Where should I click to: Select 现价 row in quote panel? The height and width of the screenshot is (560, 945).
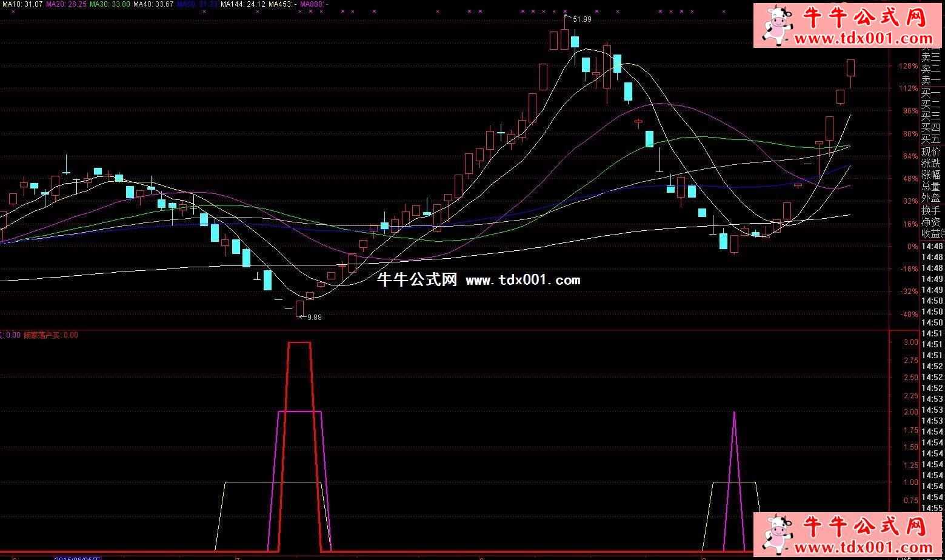point(931,152)
